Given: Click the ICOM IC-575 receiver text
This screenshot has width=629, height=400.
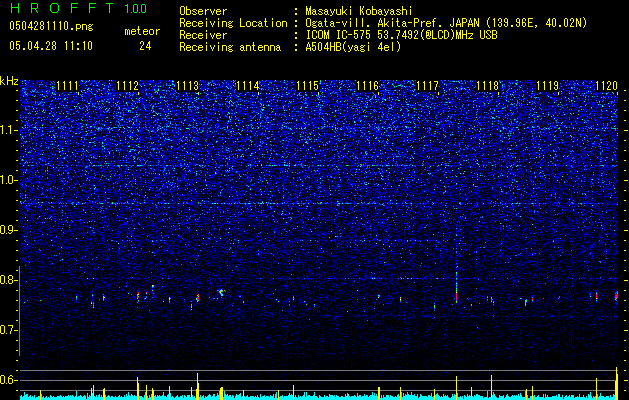Looking at the screenshot, I should (401, 35).
